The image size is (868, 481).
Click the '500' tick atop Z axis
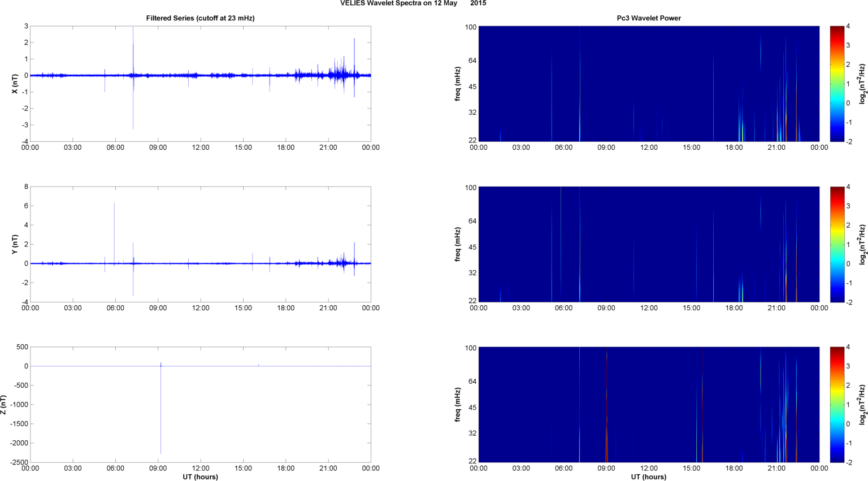point(22,347)
